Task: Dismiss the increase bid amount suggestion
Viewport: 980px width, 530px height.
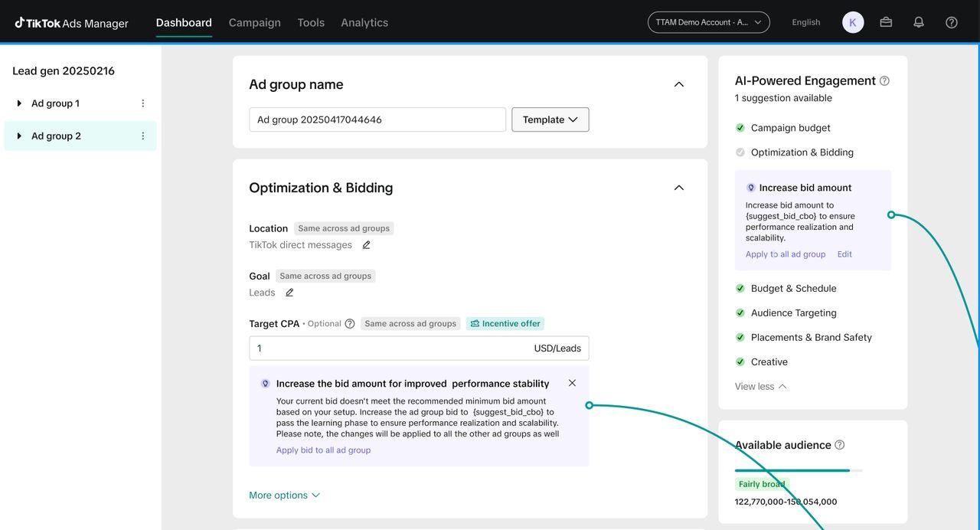Action: pyautogui.click(x=572, y=383)
